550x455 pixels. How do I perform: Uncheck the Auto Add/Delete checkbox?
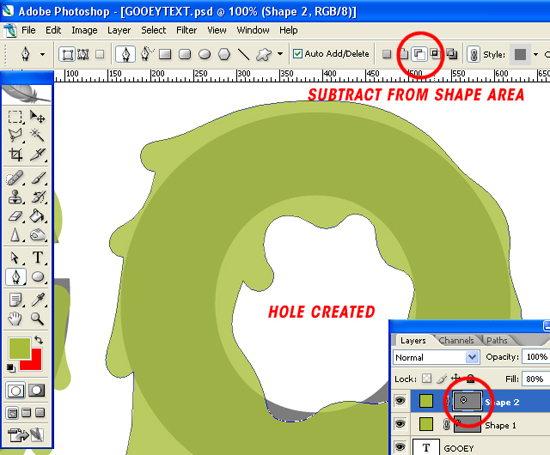[297, 54]
